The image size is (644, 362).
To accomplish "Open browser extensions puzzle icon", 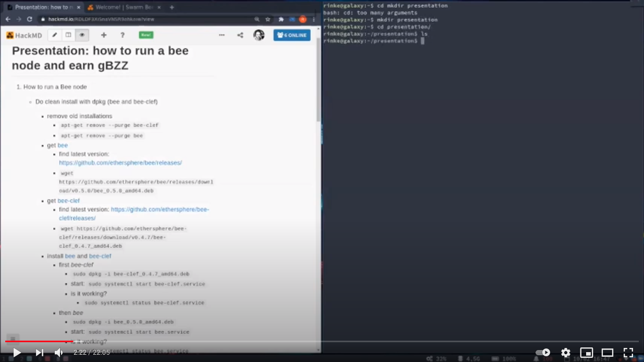I will pos(281,19).
